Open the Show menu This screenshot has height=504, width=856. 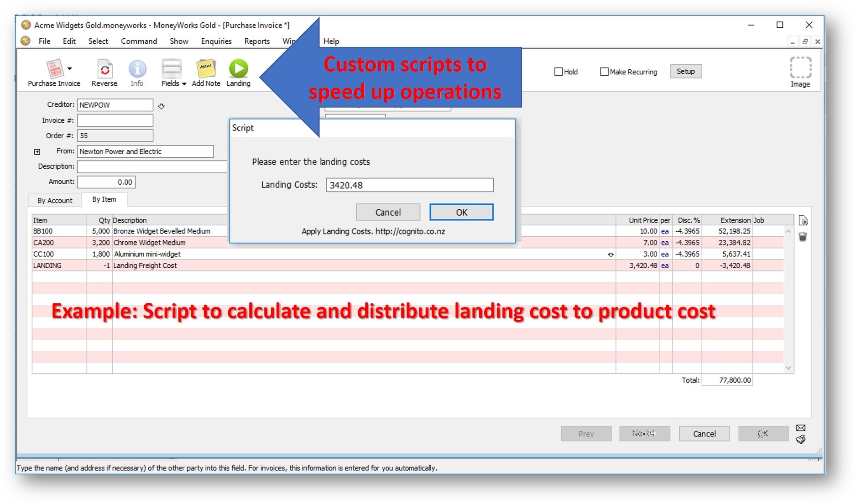coord(179,41)
